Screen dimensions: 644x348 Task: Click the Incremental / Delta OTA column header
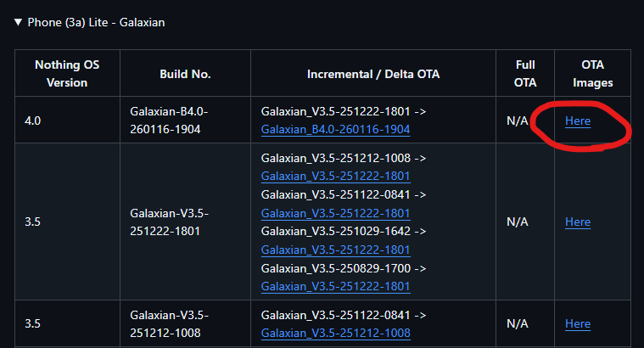point(373,74)
